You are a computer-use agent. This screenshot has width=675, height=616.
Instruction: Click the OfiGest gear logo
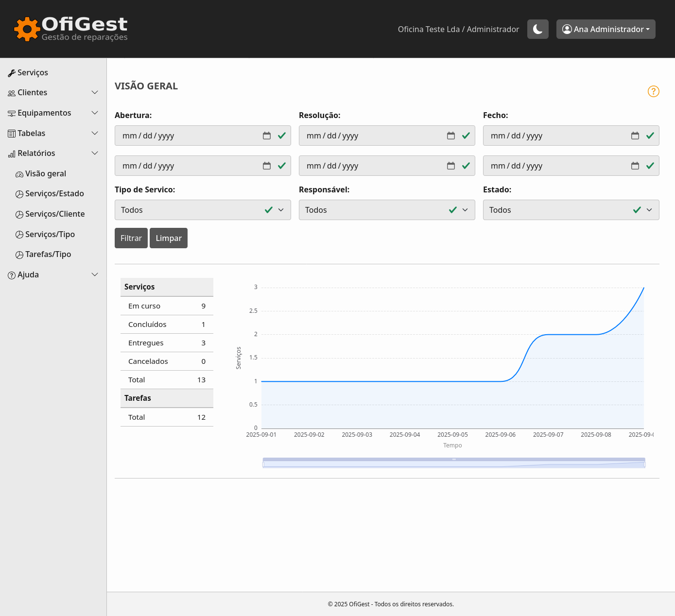pos(27,29)
